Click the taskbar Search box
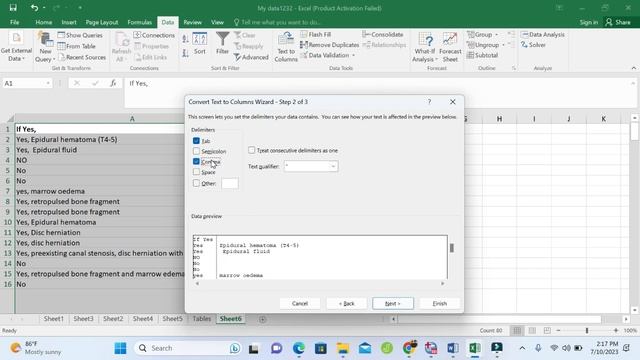The image size is (640, 360). pyautogui.click(x=188, y=348)
